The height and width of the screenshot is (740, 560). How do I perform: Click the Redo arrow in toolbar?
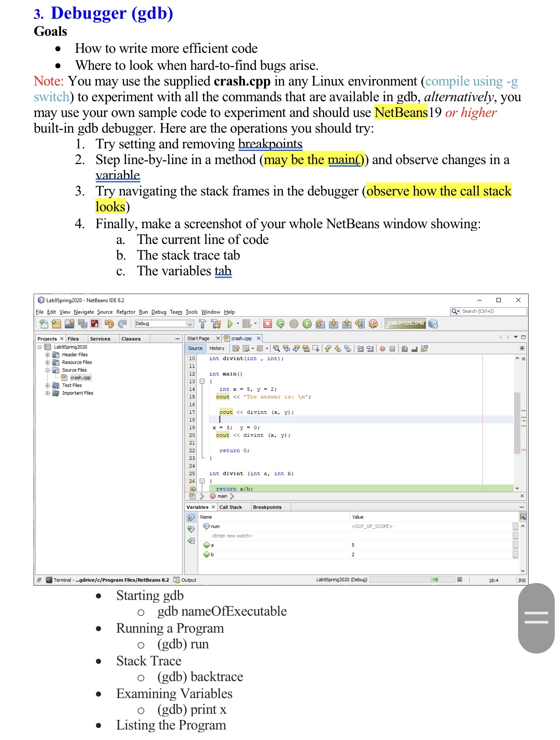click(122, 324)
